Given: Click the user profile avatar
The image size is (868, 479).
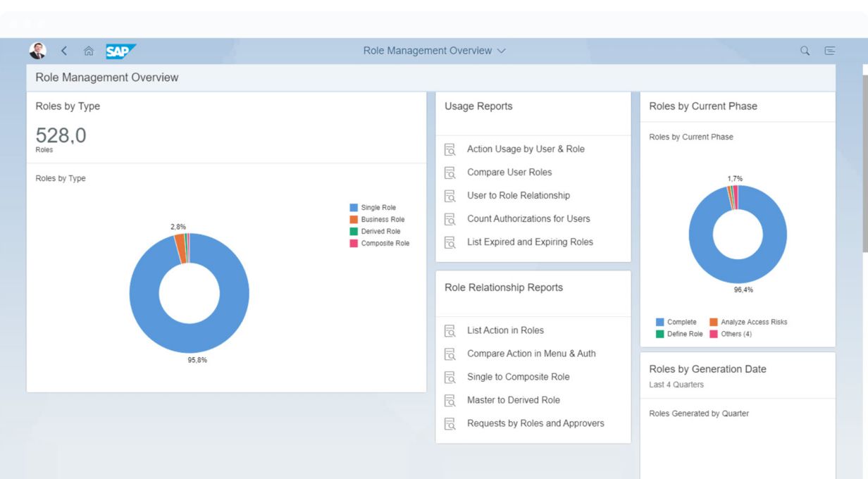Looking at the screenshot, I should tap(37, 51).
